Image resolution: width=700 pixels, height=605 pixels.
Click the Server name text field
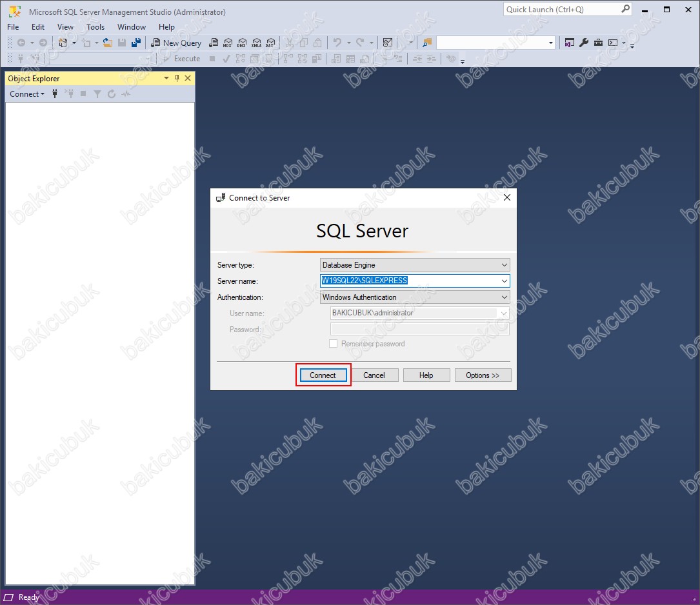pyautogui.click(x=410, y=281)
